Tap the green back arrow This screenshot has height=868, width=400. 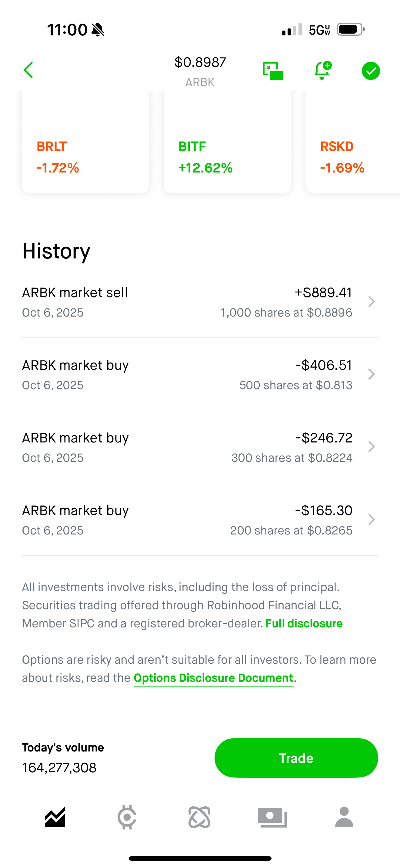point(28,70)
